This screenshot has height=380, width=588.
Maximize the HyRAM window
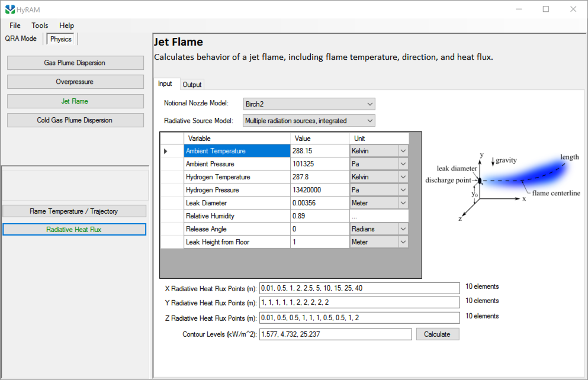click(x=546, y=9)
